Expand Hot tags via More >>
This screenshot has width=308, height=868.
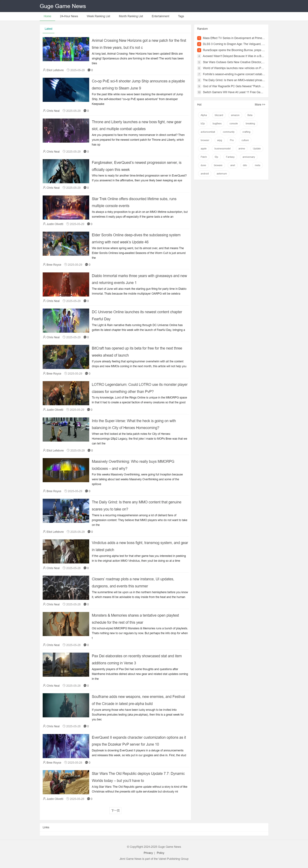[x=260, y=104]
